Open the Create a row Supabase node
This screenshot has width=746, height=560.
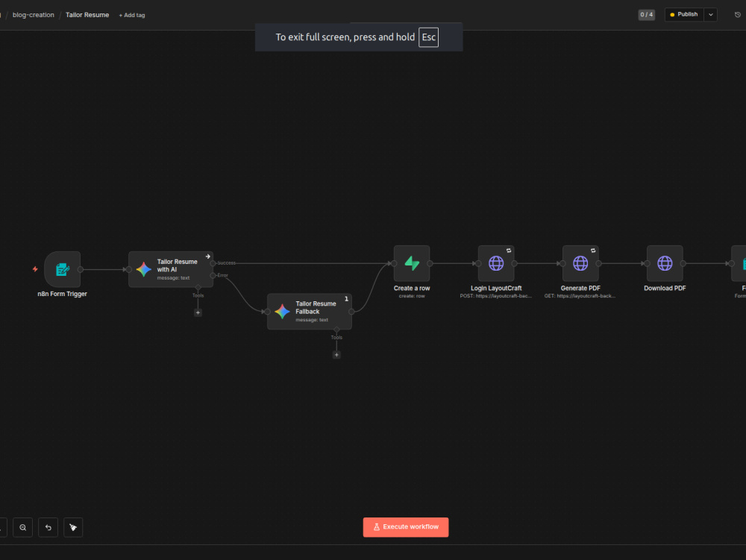412,263
